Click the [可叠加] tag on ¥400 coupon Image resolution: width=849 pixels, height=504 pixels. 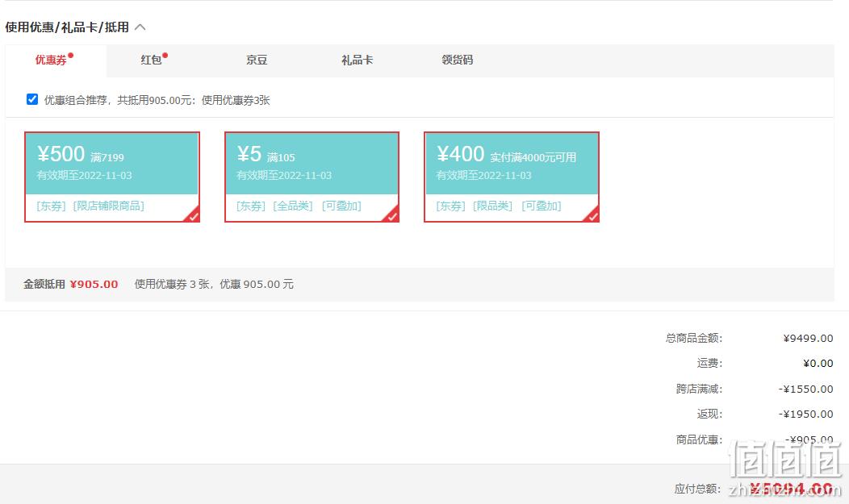pos(542,206)
